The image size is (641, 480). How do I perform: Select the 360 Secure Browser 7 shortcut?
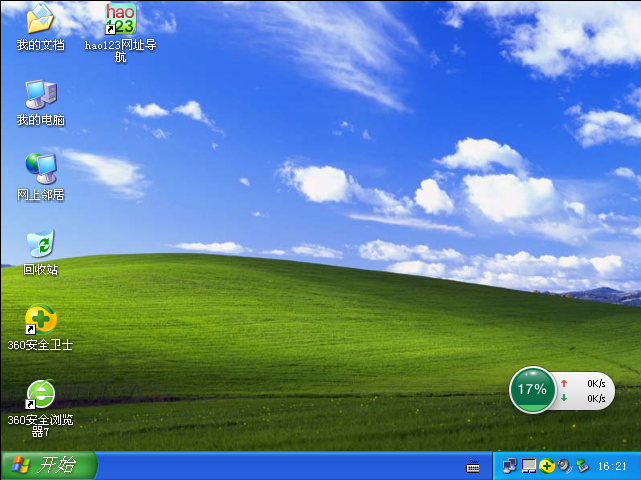click(x=40, y=394)
